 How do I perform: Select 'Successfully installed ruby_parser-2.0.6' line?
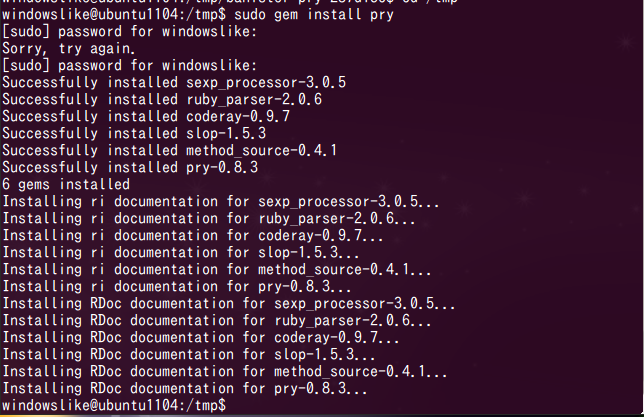point(162,99)
